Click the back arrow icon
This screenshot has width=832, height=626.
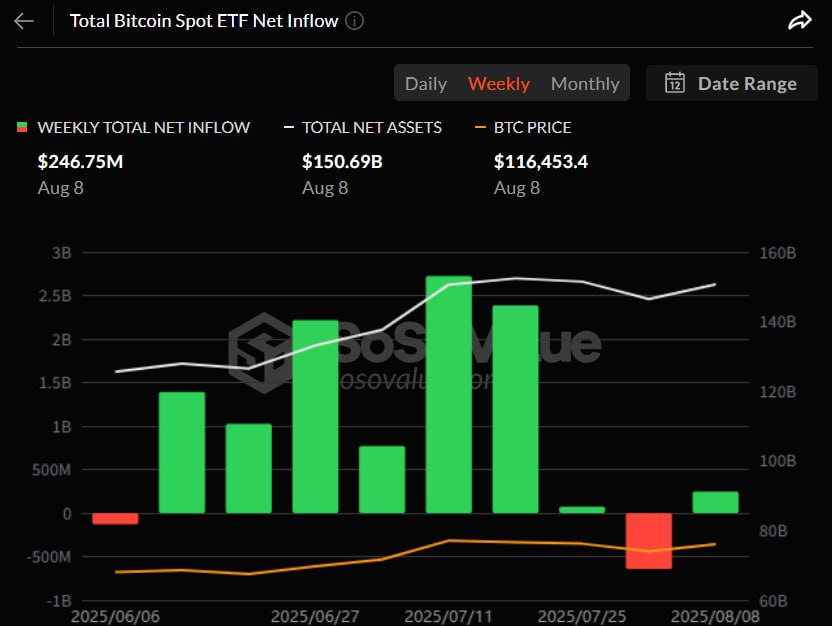point(22,20)
